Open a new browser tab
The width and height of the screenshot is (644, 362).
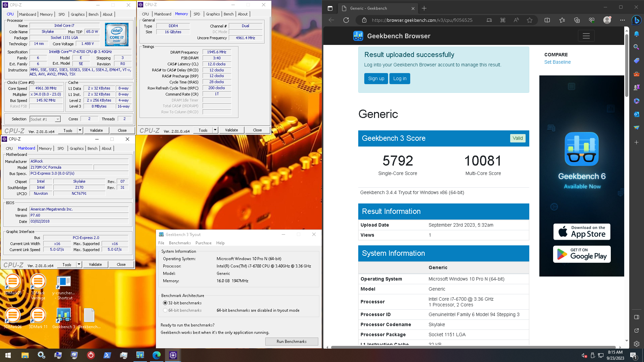point(424,8)
